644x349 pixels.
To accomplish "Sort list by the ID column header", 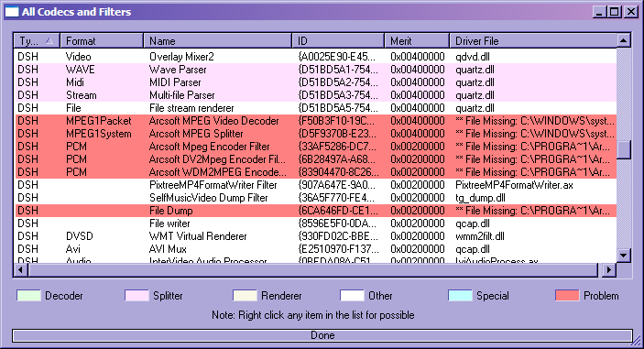I will 338,40.
